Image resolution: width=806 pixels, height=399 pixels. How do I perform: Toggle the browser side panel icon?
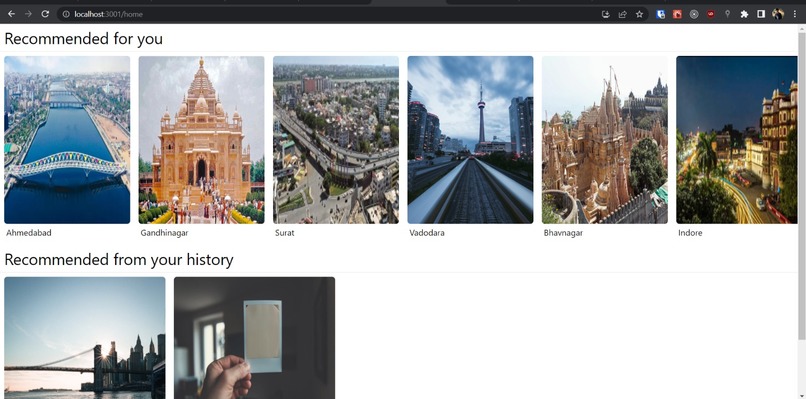pyautogui.click(x=761, y=14)
